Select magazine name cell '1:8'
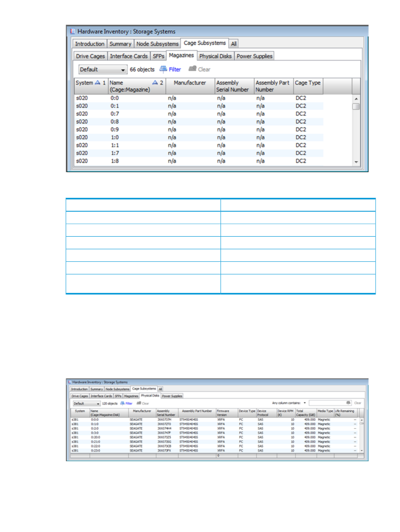 click(x=114, y=161)
